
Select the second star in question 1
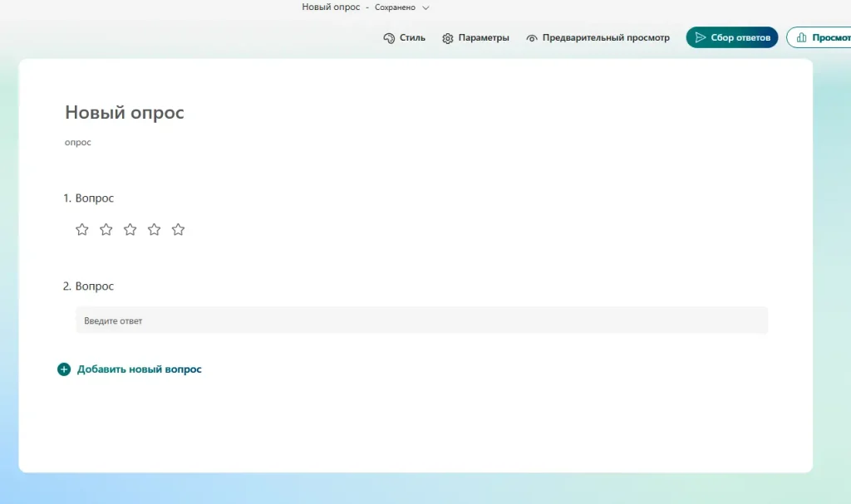tap(106, 230)
